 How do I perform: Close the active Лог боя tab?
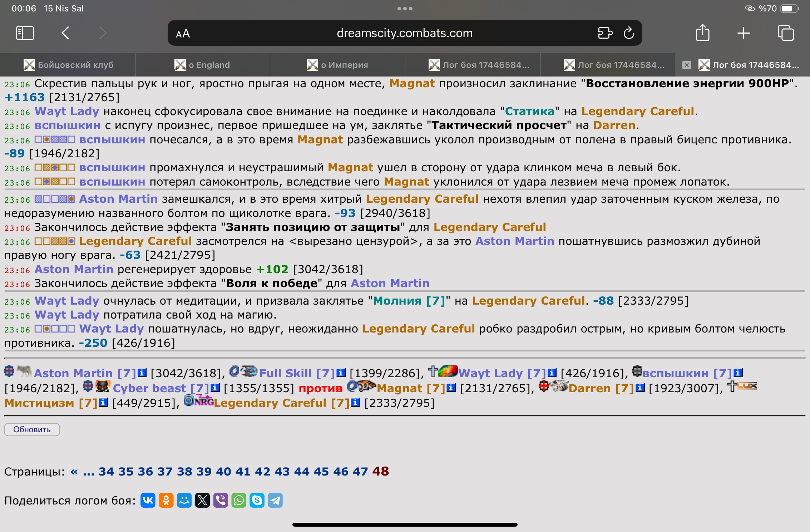click(x=686, y=65)
